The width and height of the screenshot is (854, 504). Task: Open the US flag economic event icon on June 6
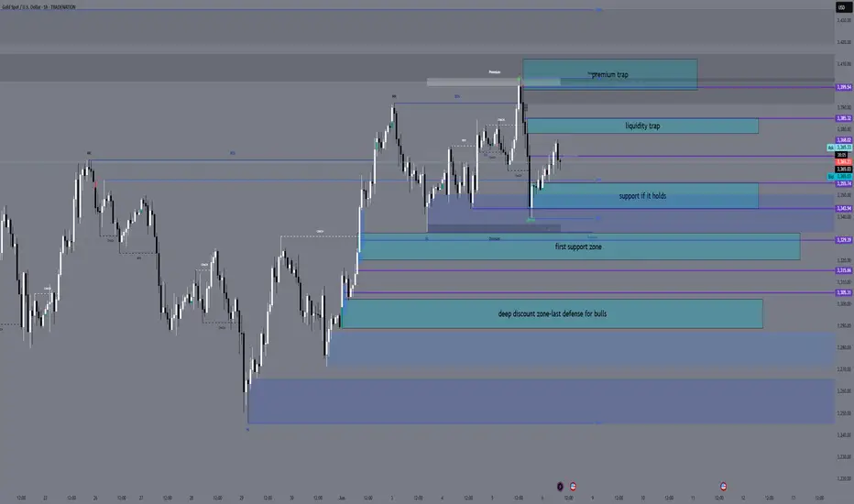tap(573, 487)
